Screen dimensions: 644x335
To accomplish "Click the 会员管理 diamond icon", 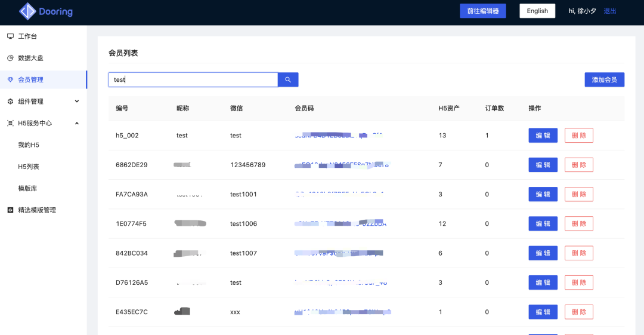I will click(x=10, y=79).
